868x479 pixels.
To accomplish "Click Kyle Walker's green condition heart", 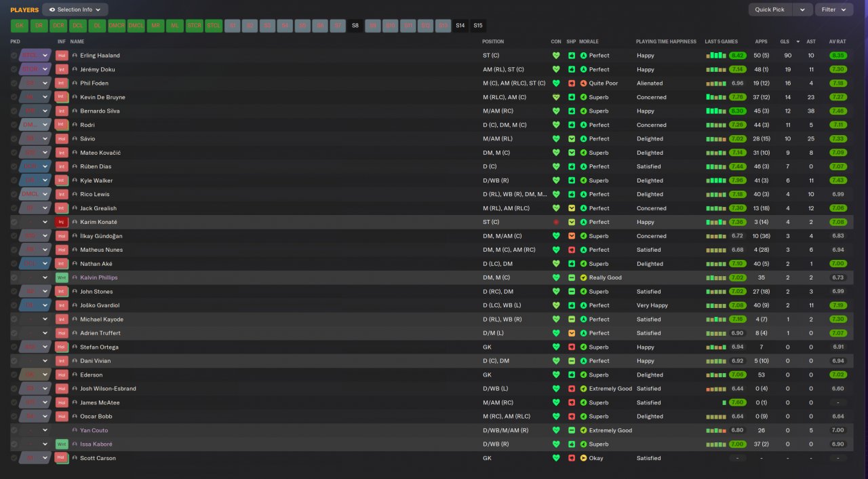I will point(556,180).
